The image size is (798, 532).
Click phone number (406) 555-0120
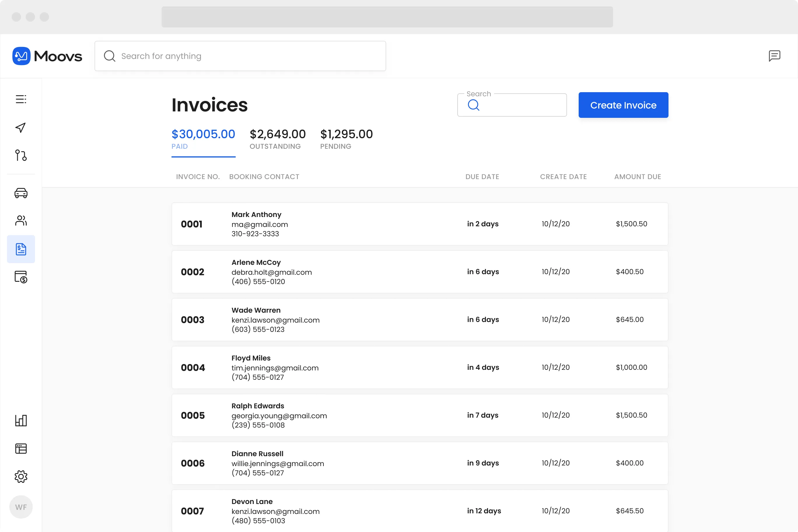click(x=258, y=282)
